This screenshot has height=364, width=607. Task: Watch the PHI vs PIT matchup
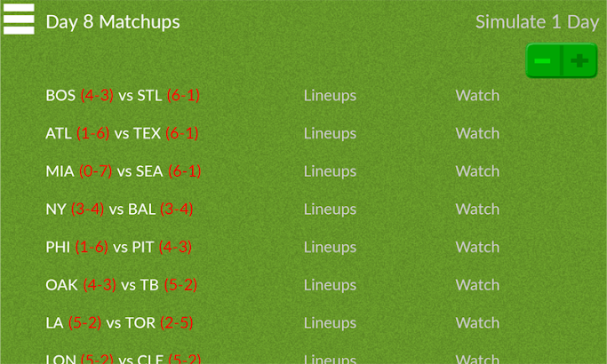pos(477,247)
